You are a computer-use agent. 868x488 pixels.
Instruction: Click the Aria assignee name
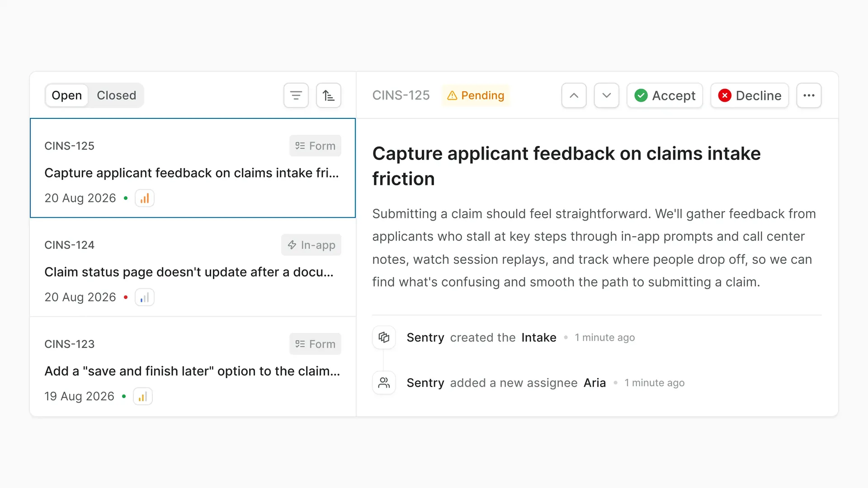tap(595, 383)
